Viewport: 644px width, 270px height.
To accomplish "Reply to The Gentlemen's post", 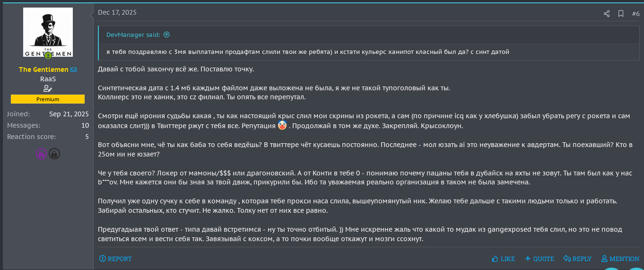I will click(577, 259).
